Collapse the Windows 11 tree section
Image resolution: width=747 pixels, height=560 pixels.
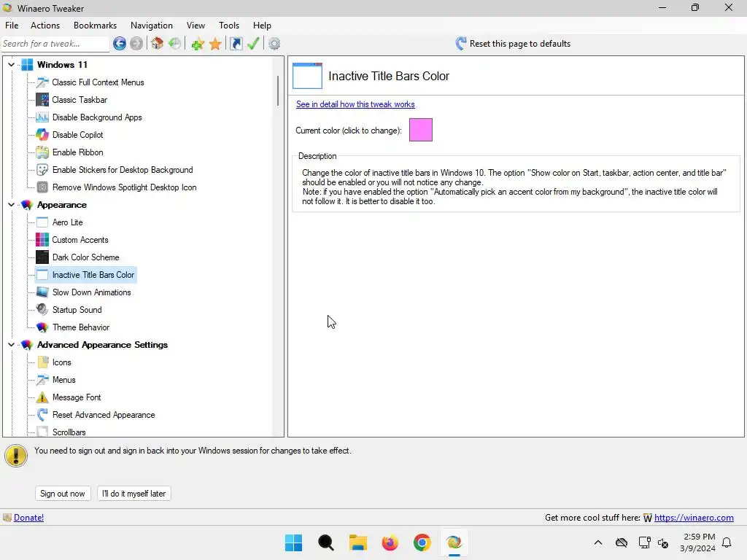tap(12, 64)
